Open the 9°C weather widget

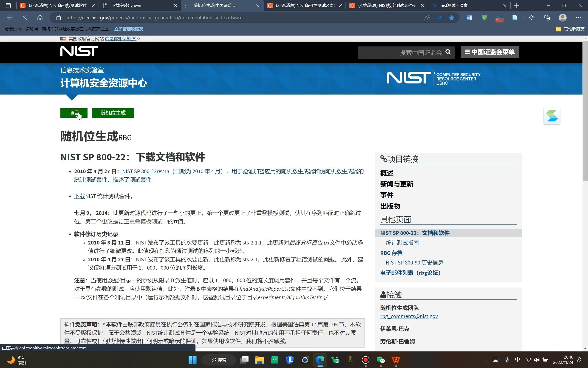pos(17,360)
